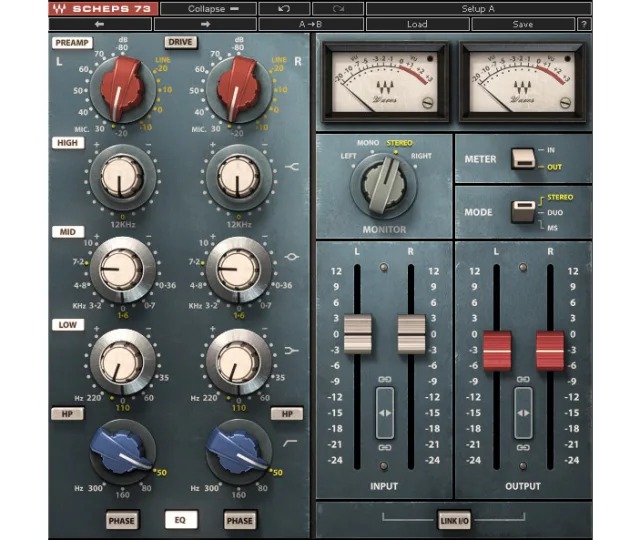Select MONO on monitor selector
Screen dimensions: 640x540
pos(368,143)
